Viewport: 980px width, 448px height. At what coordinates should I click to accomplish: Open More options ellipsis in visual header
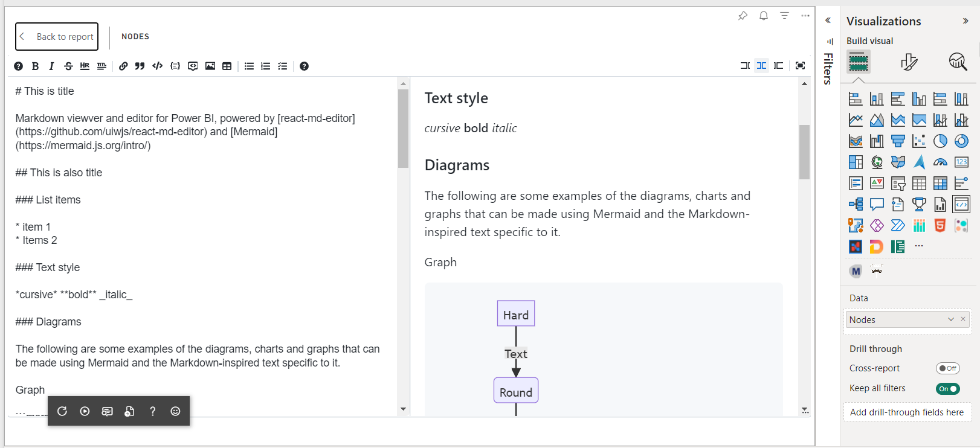(805, 16)
